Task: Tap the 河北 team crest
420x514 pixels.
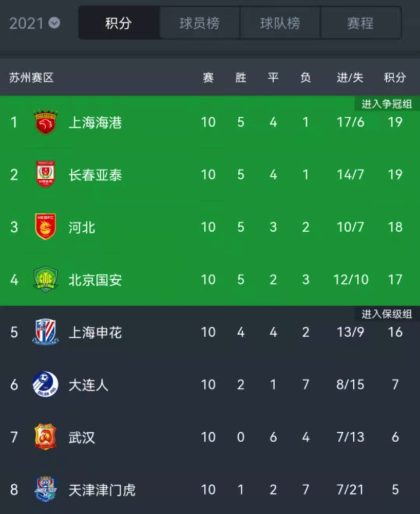Action: click(46, 227)
